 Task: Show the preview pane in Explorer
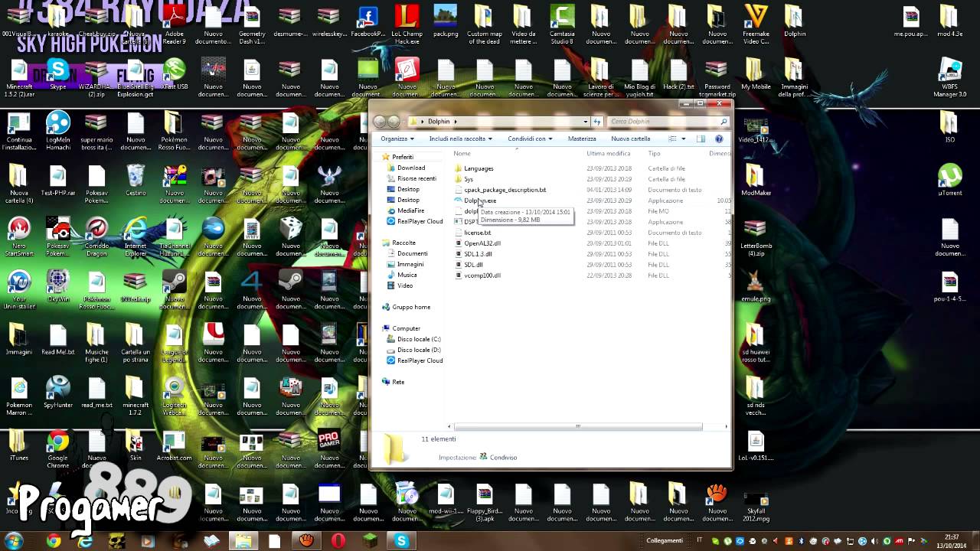(701, 139)
